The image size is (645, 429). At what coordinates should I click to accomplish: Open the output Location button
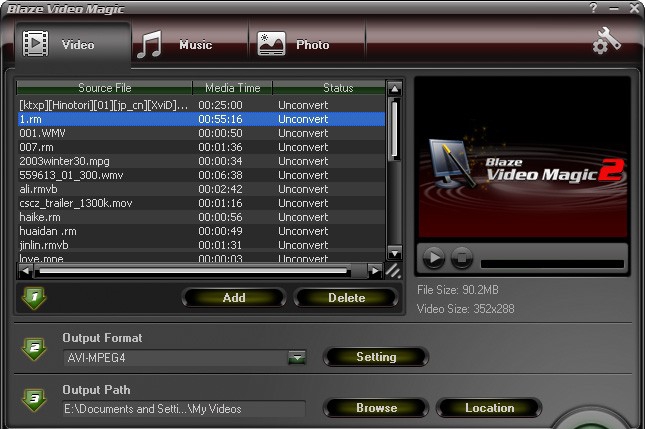[489, 408]
